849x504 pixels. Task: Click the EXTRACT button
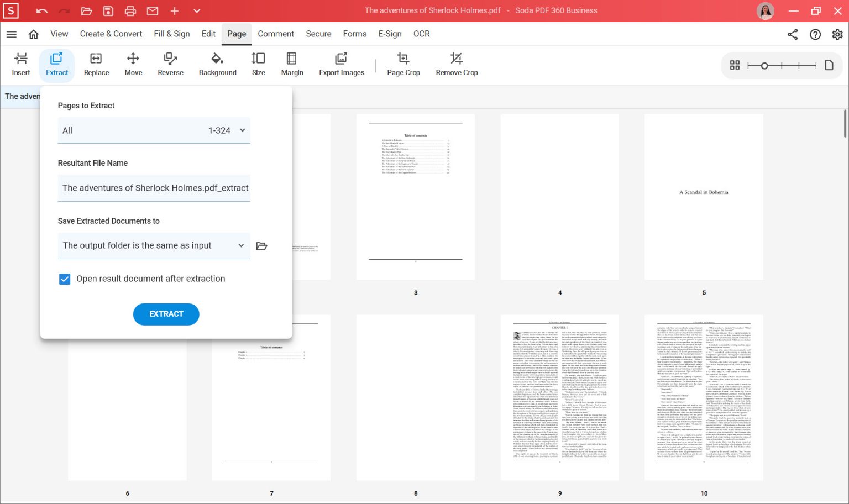click(166, 314)
